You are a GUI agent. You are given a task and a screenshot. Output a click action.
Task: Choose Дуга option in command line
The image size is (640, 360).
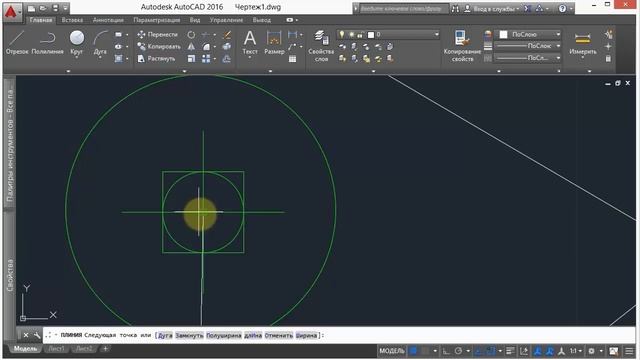tap(165, 336)
